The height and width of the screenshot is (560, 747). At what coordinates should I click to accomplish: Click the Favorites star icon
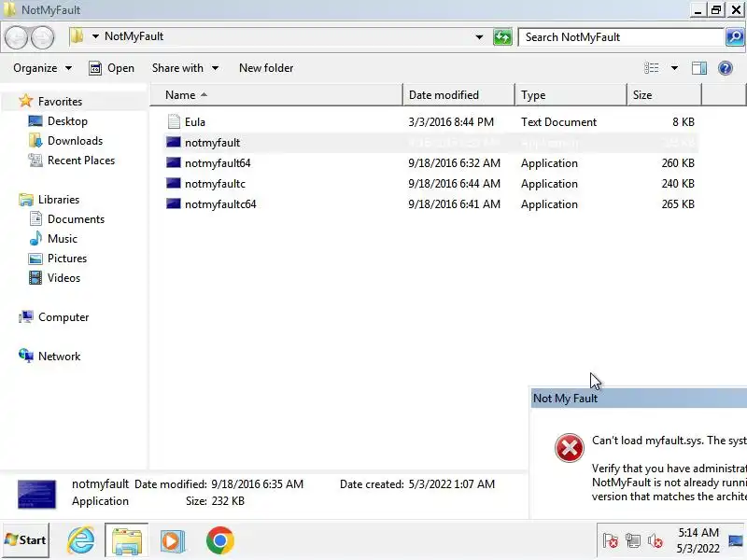[x=26, y=101]
